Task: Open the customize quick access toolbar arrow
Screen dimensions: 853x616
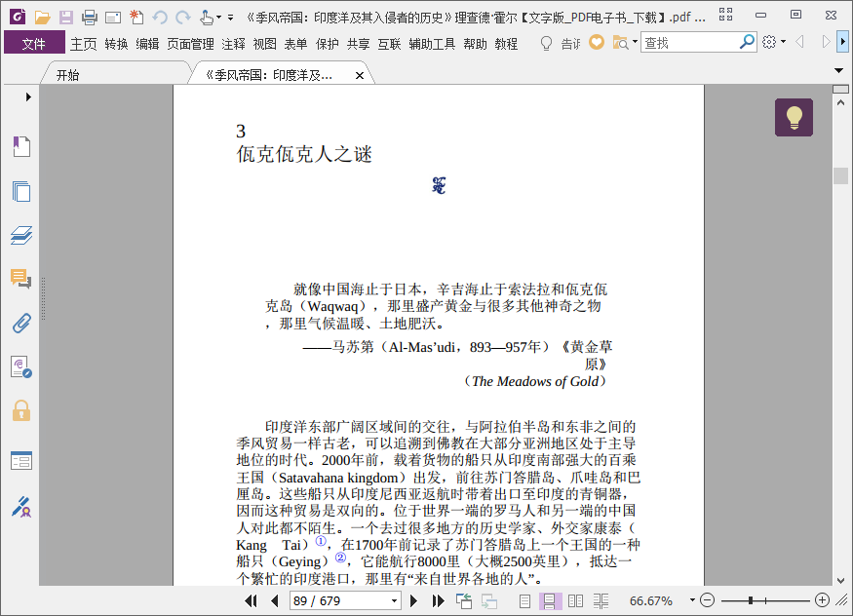Action: 231,18
